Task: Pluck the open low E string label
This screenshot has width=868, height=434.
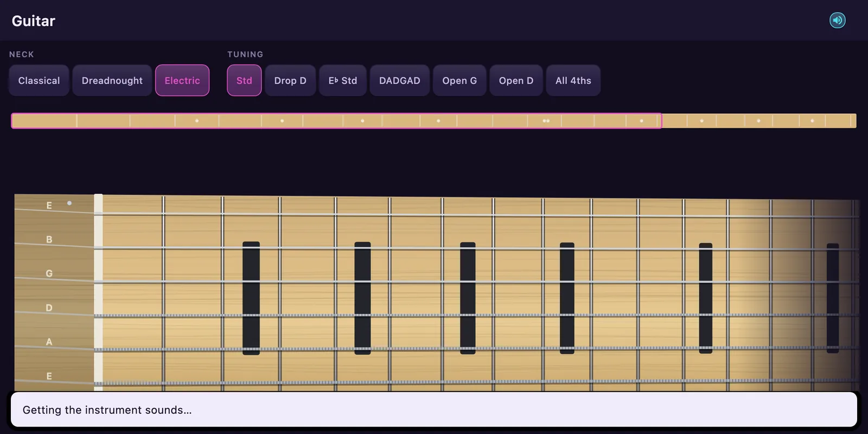Action: coord(49,376)
